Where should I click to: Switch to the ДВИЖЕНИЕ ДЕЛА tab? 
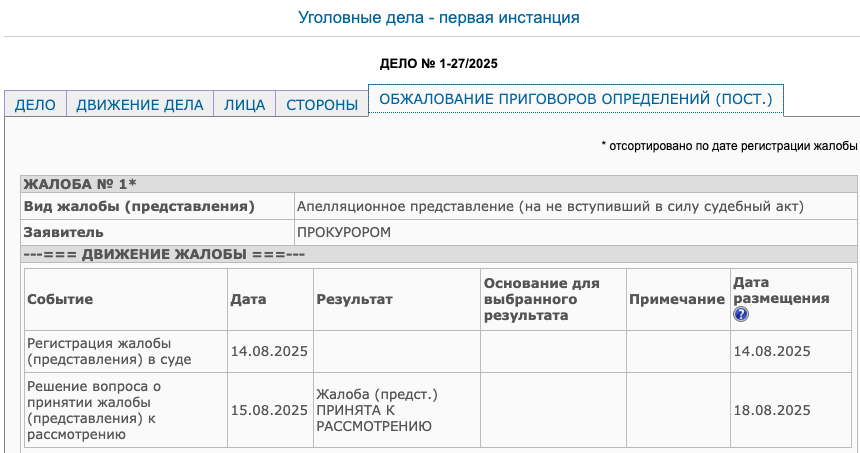(140, 104)
